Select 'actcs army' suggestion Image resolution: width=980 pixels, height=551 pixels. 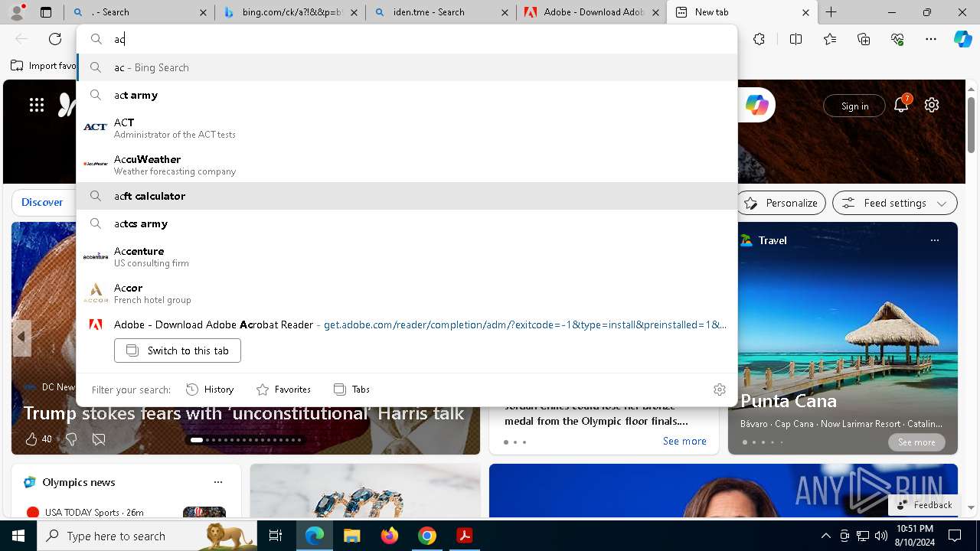pos(407,223)
